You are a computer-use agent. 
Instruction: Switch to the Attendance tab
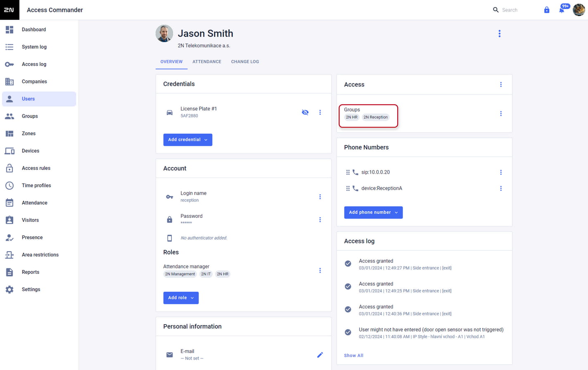point(207,62)
